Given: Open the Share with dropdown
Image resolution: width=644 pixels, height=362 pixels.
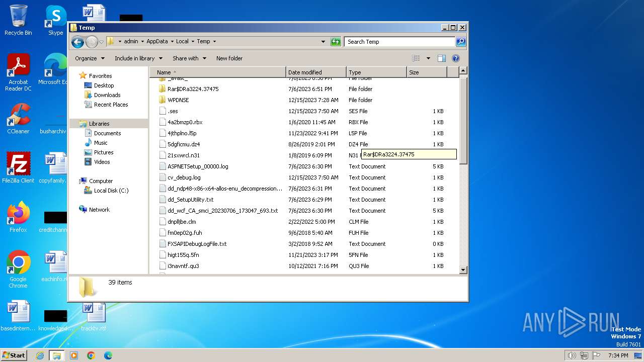Looking at the screenshot, I should point(189,58).
